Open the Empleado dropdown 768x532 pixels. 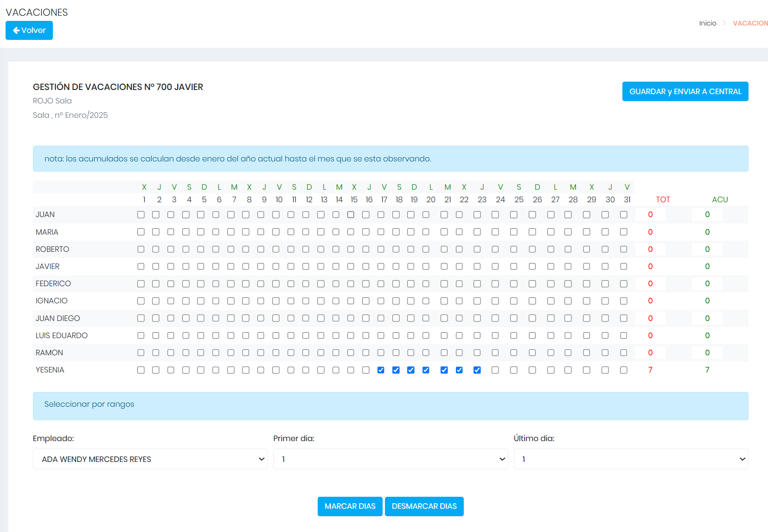(x=150, y=459)
